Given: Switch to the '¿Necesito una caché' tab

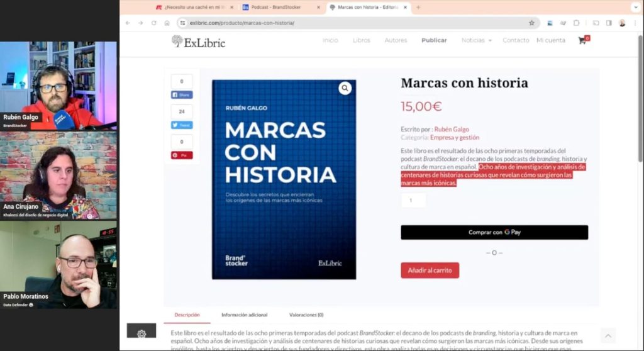Looking at the screenshot, I should (x=194, y=7).
